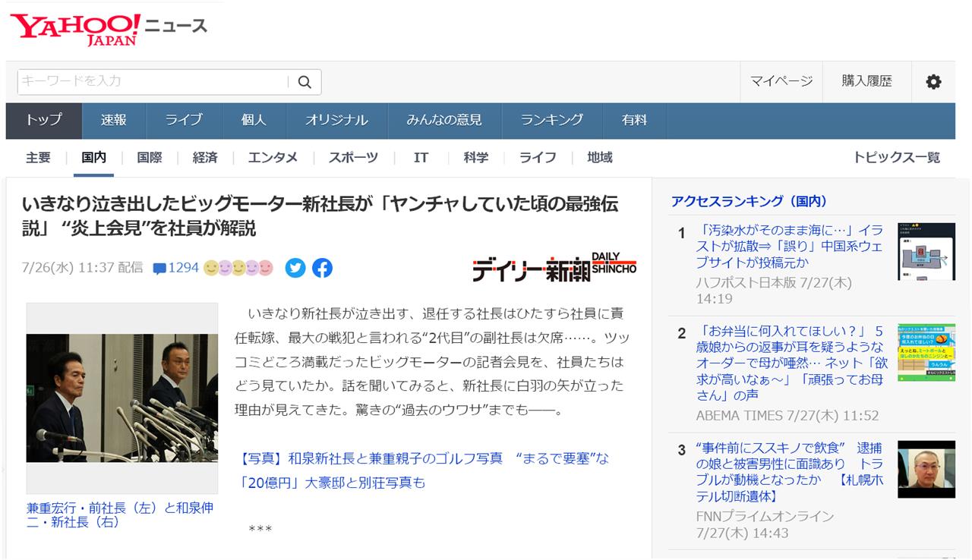
Task: Click the photo caption 兼重宏行・前社長 link
Action: (120, 515)
